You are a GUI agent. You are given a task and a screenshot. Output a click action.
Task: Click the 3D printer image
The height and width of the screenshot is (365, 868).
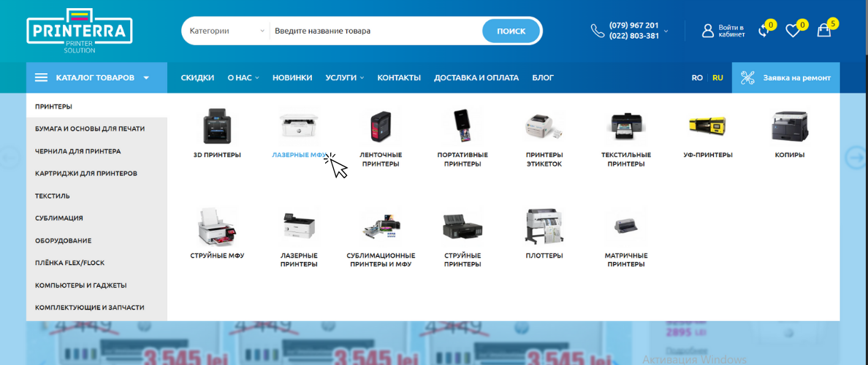click(x=216, y=126)
